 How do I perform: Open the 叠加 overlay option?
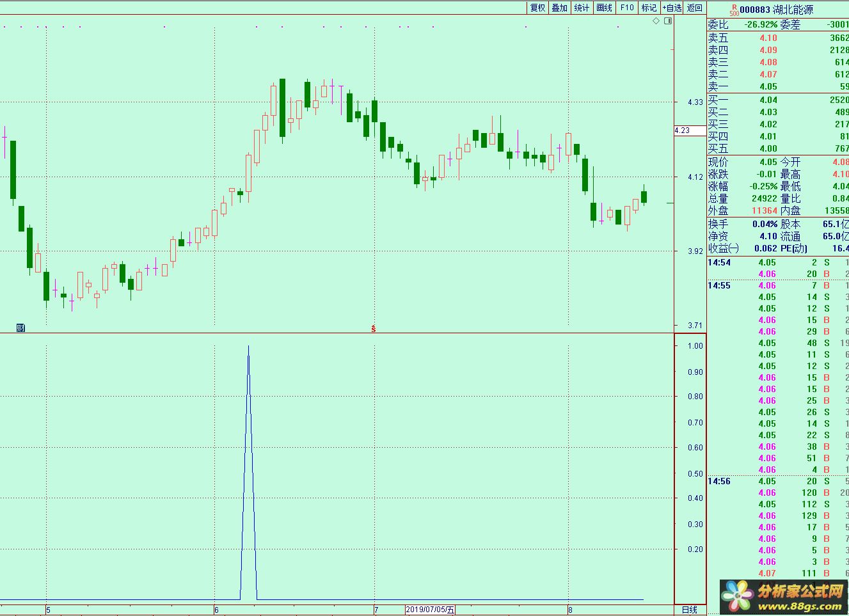pyautogui.click(x=560, y=8)
